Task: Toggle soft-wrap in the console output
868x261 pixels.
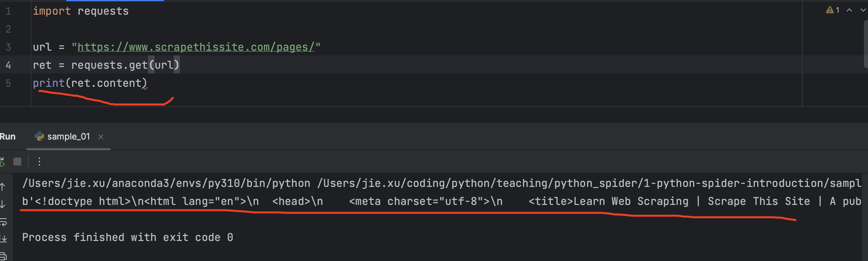Action: [3, 222]
